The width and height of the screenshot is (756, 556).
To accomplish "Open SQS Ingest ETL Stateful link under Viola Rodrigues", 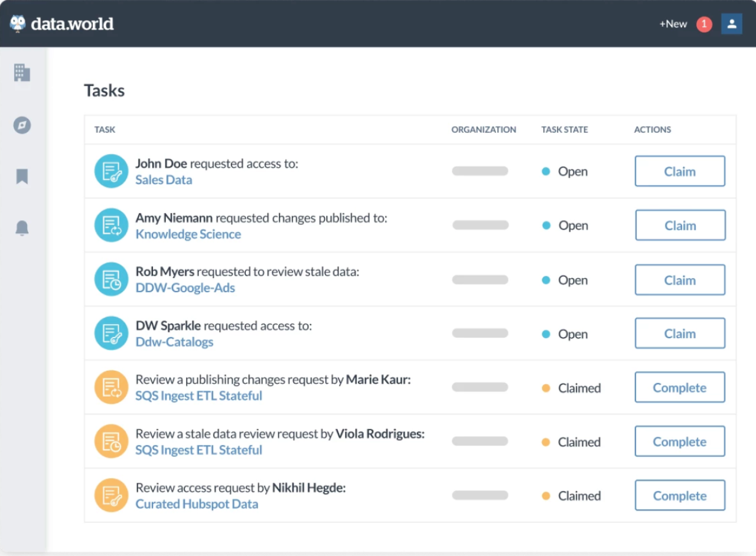I will pyautogui.click(x=198, y=450).
